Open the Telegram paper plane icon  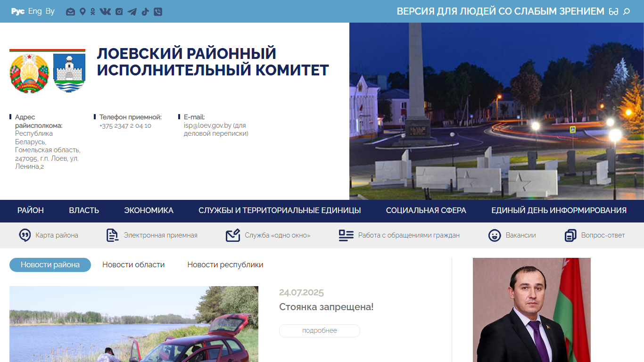click(132, 12)
